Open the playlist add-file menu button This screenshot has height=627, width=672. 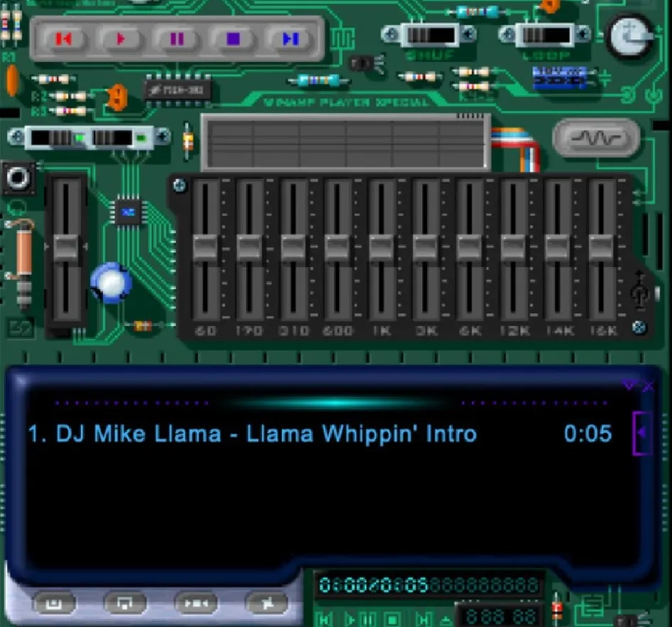tap(53, 604)
